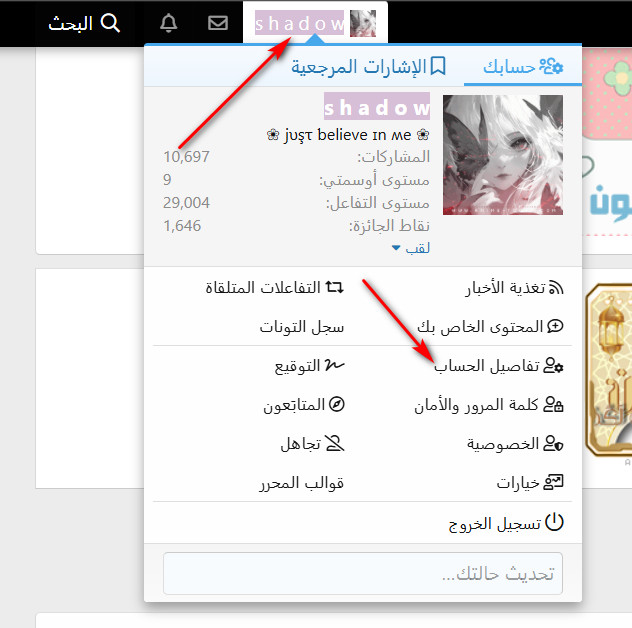Open سجل التونات log
Image resolution: width=632 pixels, height=628 pixels.
click(301, 326)
